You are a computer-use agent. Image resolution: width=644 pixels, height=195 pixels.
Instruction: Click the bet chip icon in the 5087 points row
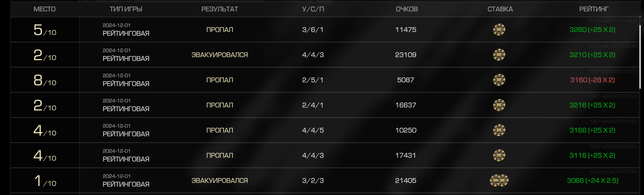499,80
